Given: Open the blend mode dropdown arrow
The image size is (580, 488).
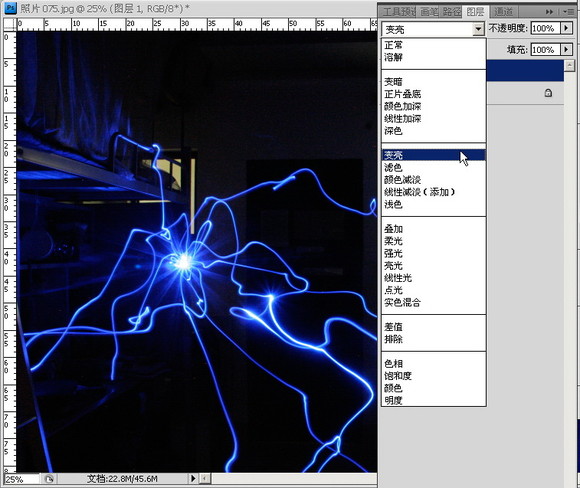Looking at the screenshot, I should (478, 29).
